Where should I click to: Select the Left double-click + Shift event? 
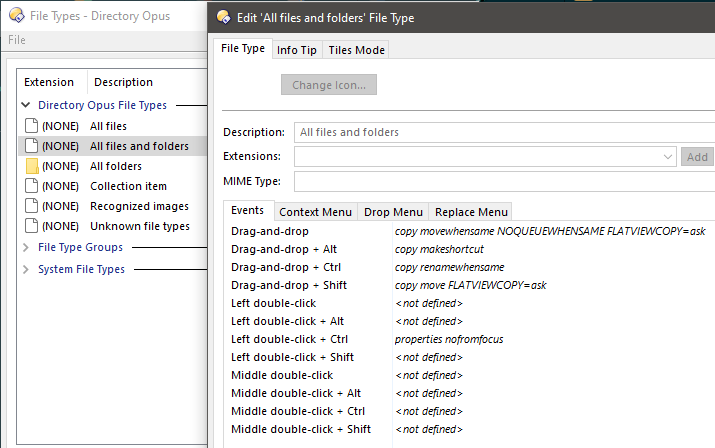pyautogui.click(x=470, y=358)
